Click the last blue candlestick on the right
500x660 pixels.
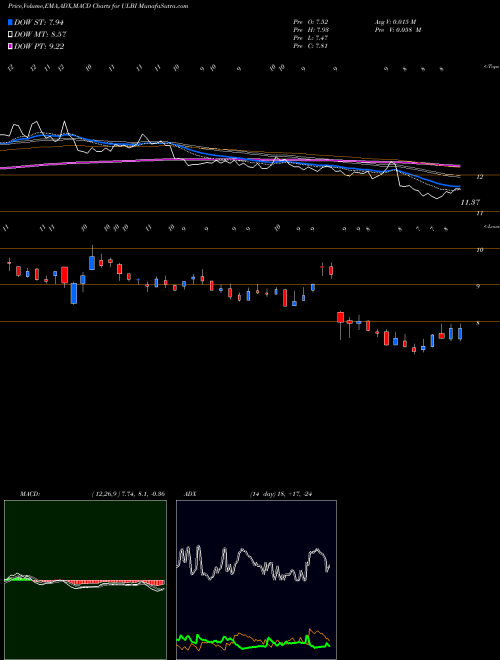460,333
